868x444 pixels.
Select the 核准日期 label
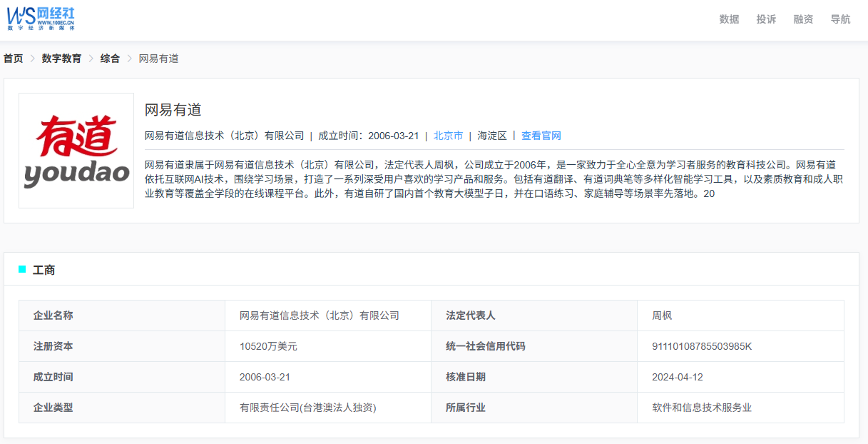click(x=466, y=377)
